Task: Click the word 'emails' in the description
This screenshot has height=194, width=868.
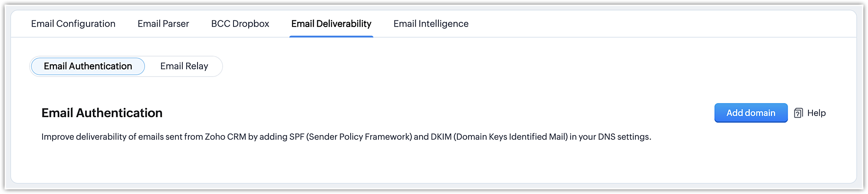Action: point(151,137)
